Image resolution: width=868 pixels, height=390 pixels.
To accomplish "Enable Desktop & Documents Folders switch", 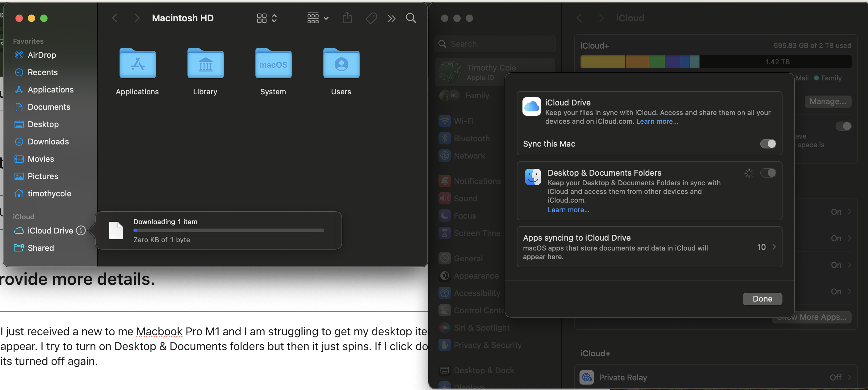I will (x=768, y=173).
